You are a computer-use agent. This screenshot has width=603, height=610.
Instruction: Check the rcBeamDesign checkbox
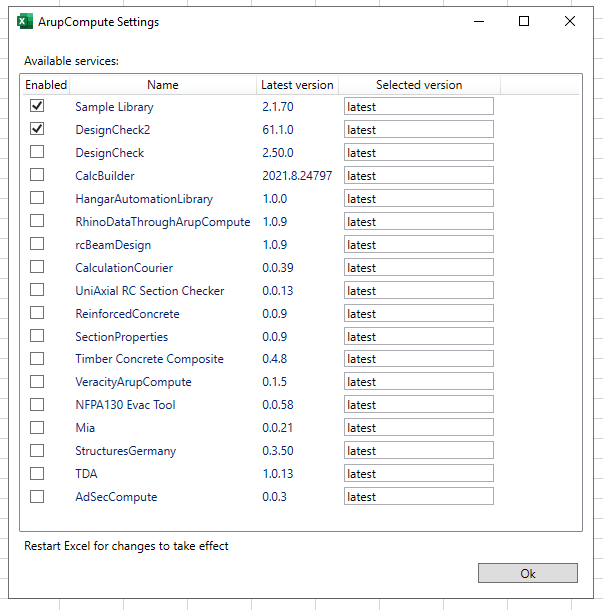[37, 244]
